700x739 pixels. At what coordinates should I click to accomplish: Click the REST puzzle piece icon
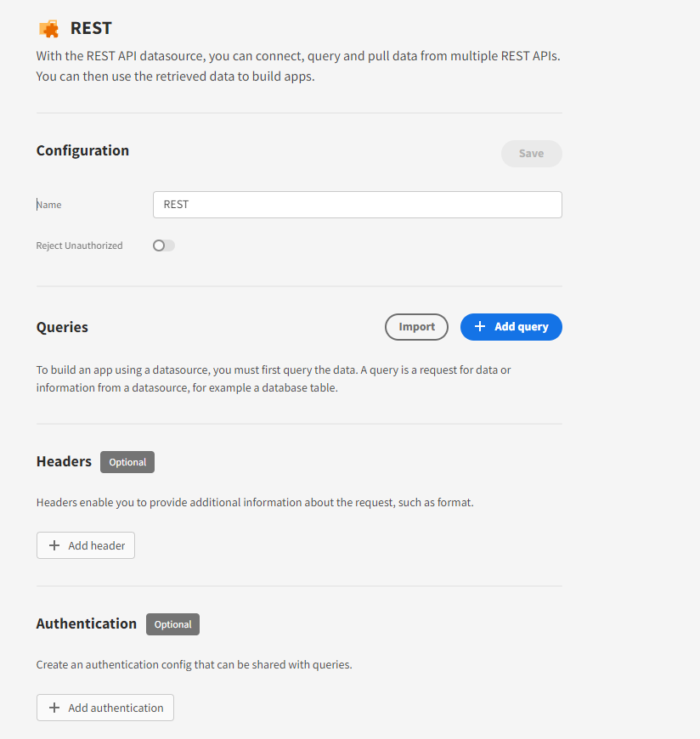[x=50, y=27]
